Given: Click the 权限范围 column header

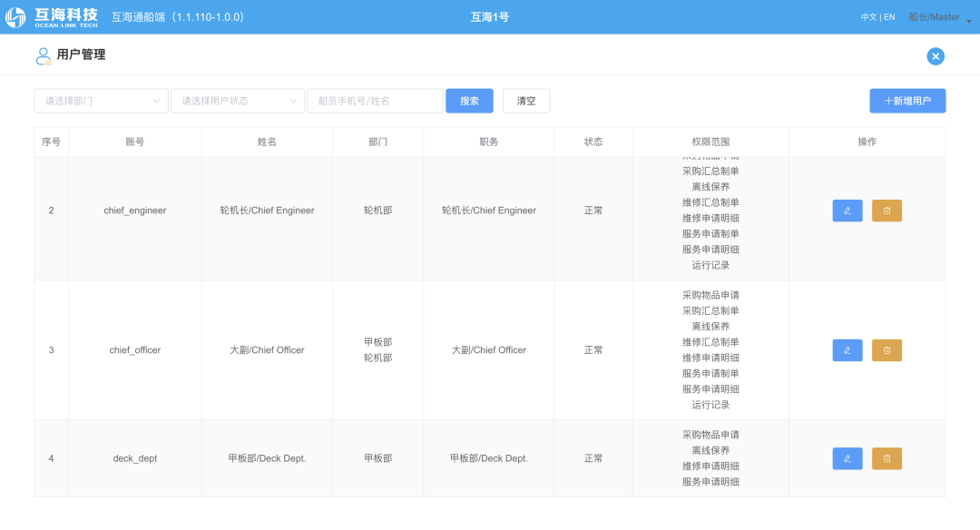Looking at the screenshot, I should (x=710, y=142).
